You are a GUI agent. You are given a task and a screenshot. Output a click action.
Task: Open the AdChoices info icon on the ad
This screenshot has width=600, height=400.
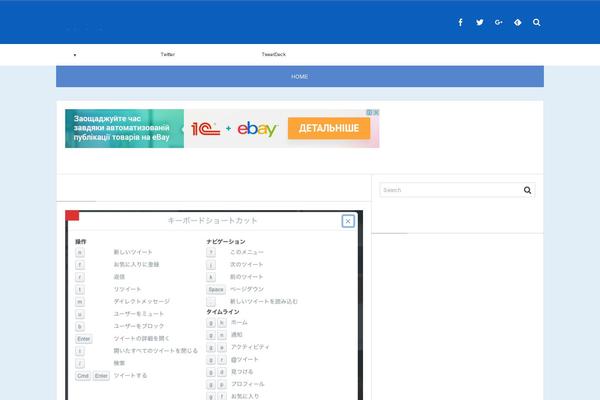[369, 112]
